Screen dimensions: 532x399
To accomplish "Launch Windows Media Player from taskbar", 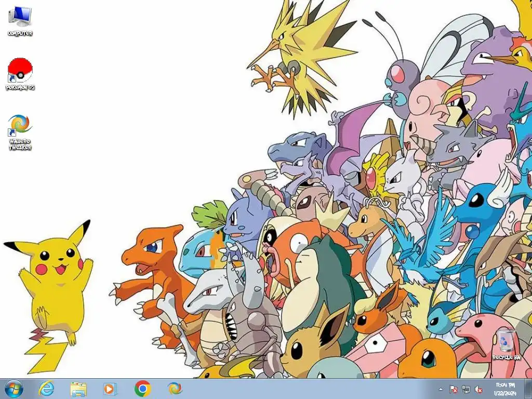I will [x=110, y=389].
